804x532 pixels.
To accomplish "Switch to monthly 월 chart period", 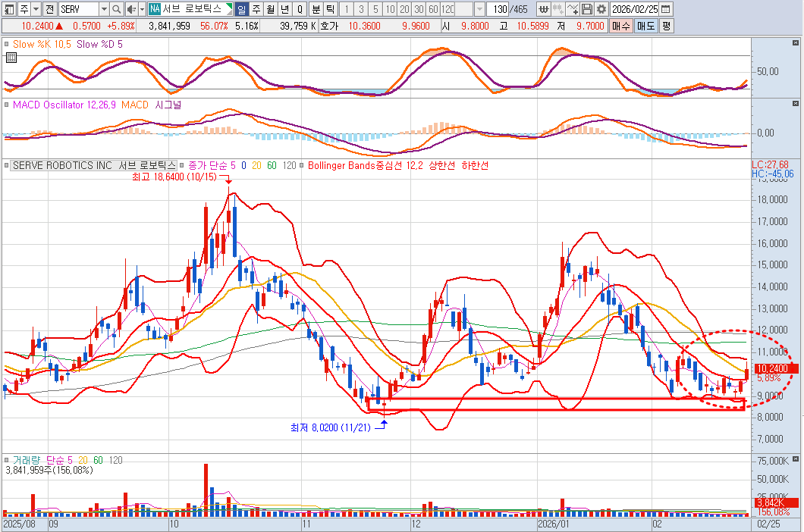I will (x=270, y=9).
